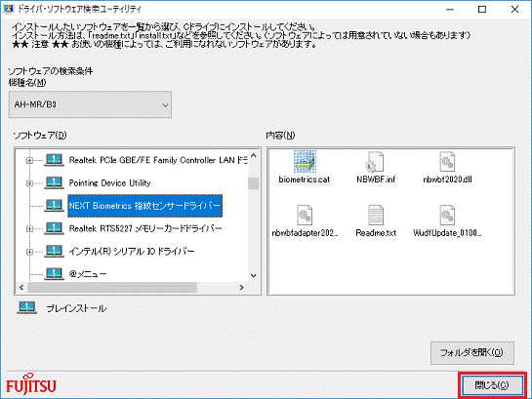Click the software list vertical scrollbar thumb
This screenshot has height=399, width=532.
click(x=254, y=183)
